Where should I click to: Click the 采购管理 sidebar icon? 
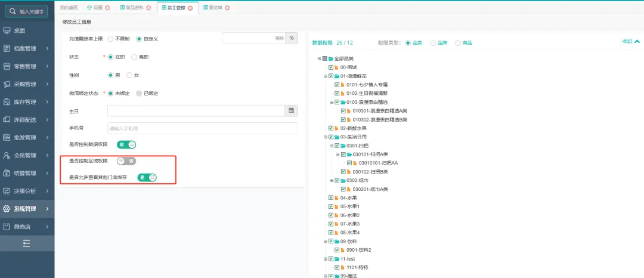point(7,84)
